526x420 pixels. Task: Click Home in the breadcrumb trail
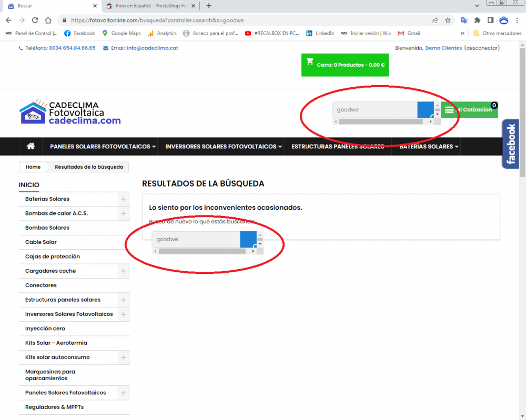point(33,167)
